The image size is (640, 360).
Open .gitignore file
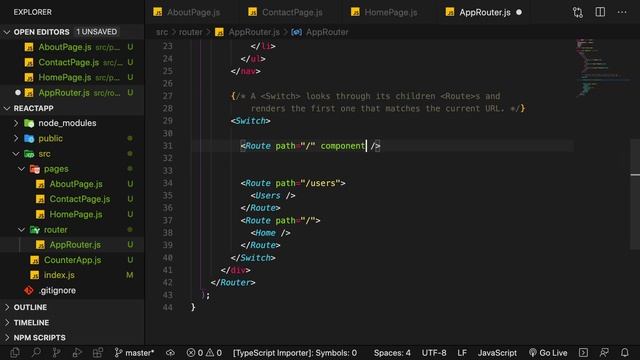[x=72, y=290]
